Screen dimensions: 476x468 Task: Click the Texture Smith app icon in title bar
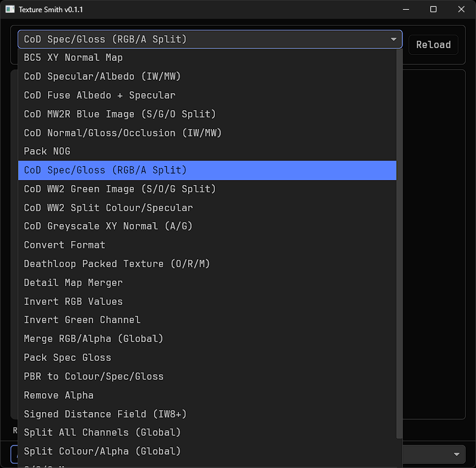point(10,9)
